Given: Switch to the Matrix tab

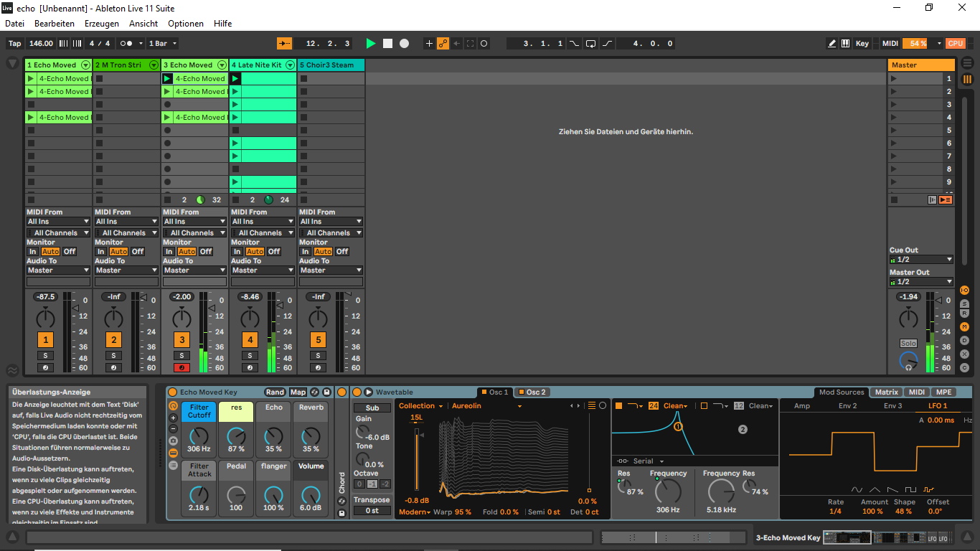Looking at the screenshot, I should coord(886,392).
